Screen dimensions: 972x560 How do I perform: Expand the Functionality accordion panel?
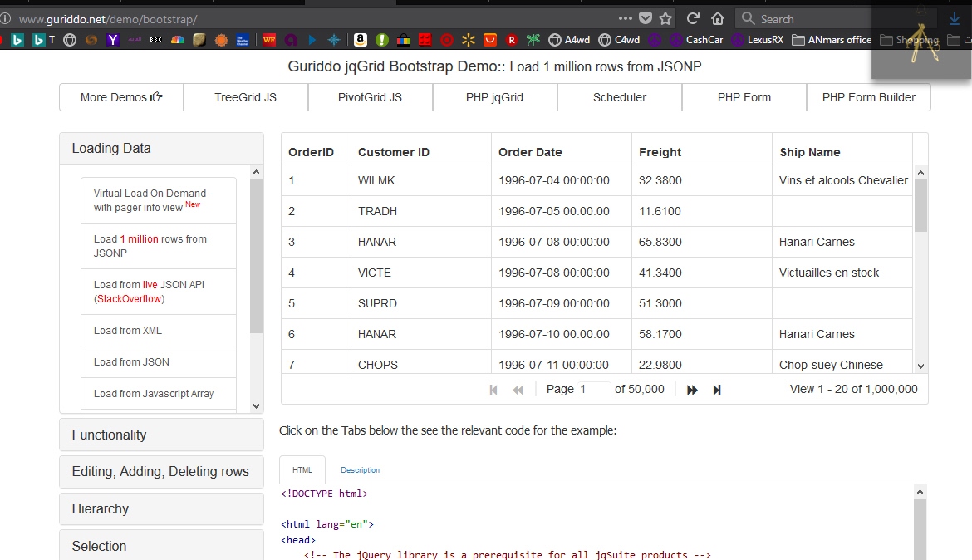pyautogui.click(x=161, y=435)
